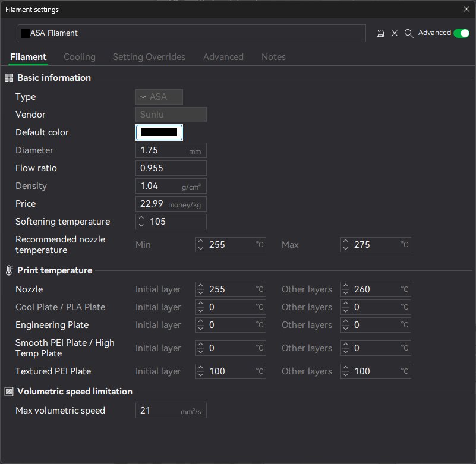Click the save preset floppy disk icon
The image size is (476, 464).
pos(380,33)
